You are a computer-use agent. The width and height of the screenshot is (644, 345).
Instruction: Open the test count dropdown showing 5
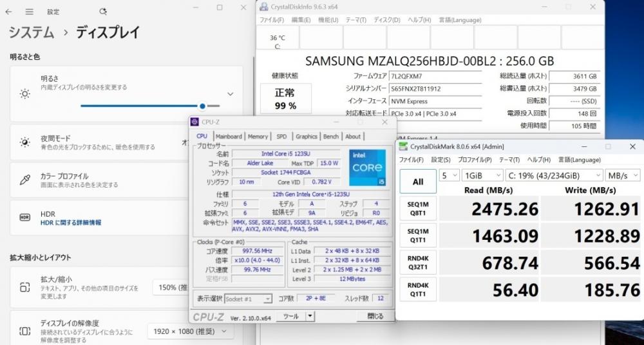pyautogui.click(x=449, y=175)
